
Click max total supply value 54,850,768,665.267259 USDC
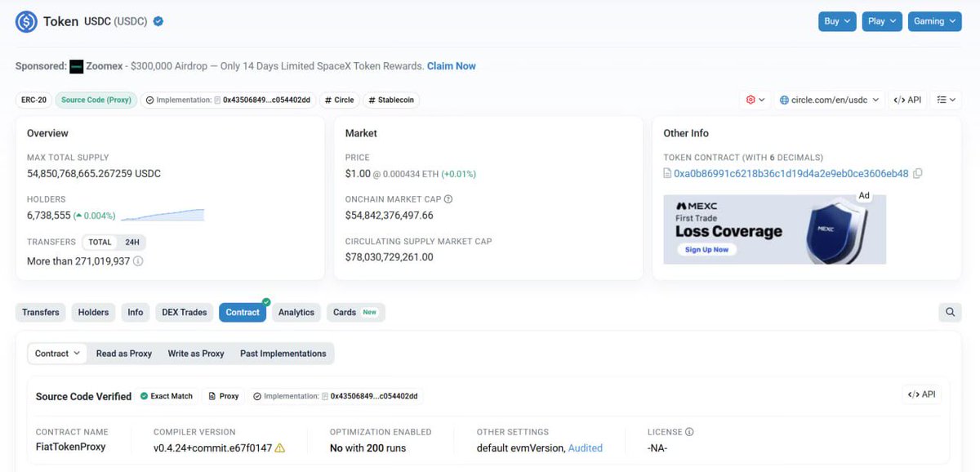coord(94,174)
